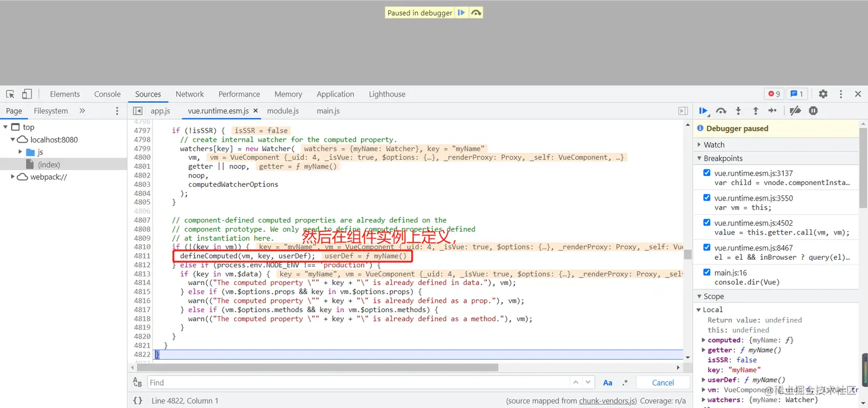Open the Application panel tab
Screen dimensions: 868x408
(335, 94)
